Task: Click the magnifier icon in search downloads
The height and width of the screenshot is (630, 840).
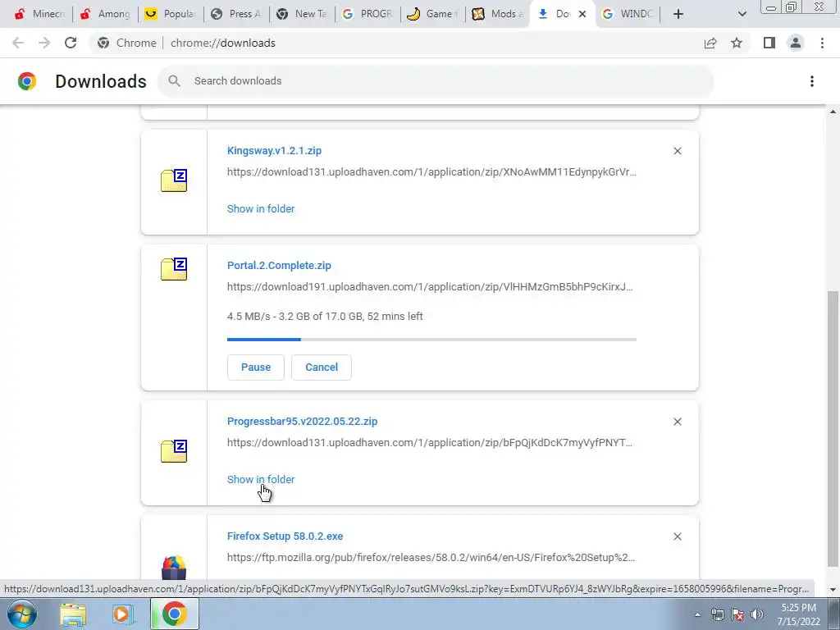Action: tap(174, 81)
